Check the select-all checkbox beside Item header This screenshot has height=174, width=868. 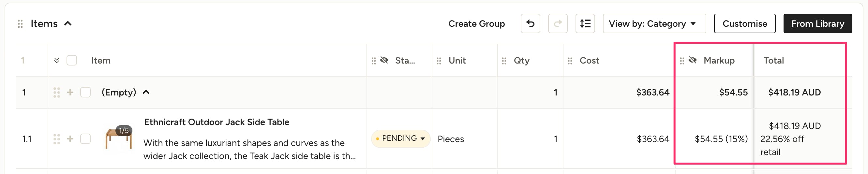coord(72,61)
